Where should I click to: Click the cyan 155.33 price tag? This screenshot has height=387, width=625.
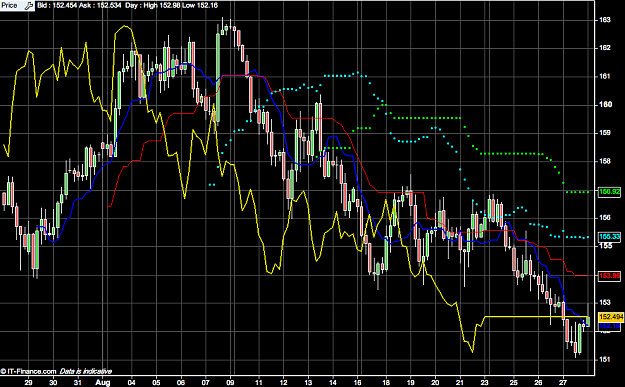609,237
